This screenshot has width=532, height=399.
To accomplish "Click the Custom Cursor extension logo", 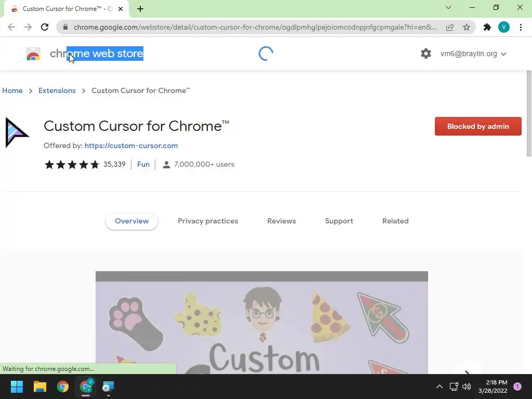I will pos(17,132).
